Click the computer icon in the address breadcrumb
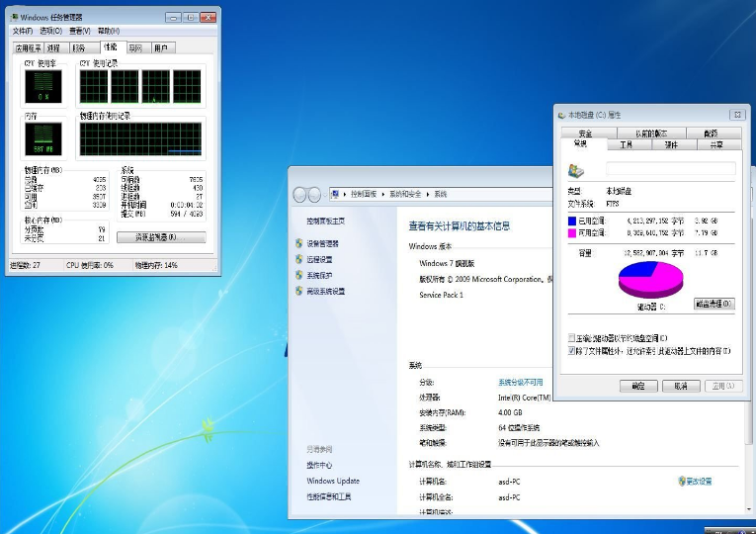This screenshot has width=756, height=534. (x=335, y=194)
